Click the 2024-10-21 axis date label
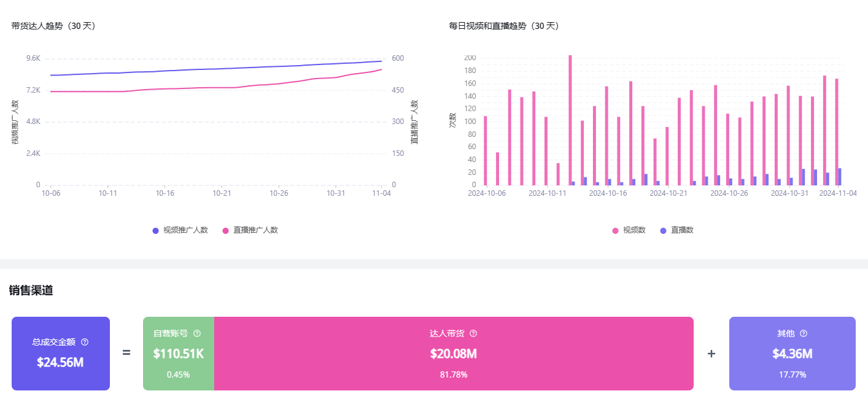Viewport: 868px width, 407px height. pos(668,193)
